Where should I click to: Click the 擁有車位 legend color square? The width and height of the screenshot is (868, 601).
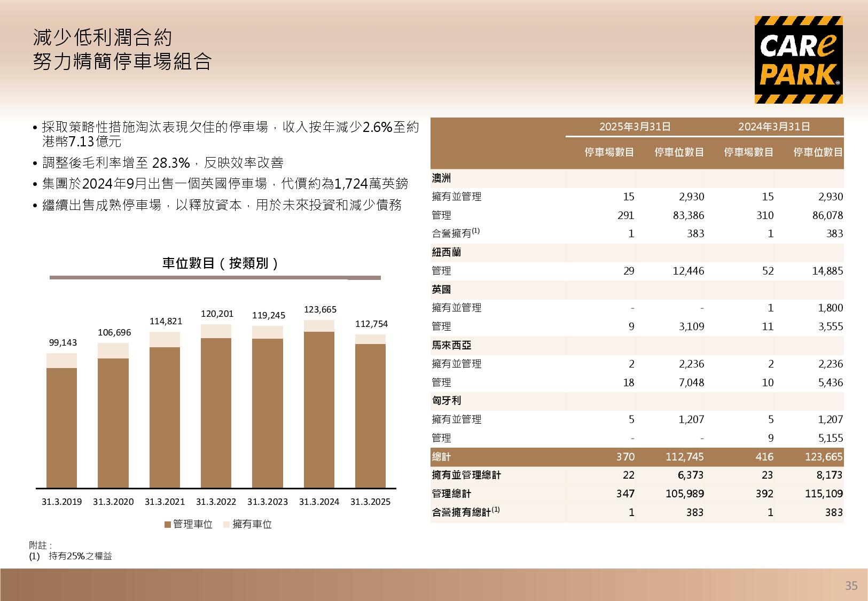pos(226,525)
